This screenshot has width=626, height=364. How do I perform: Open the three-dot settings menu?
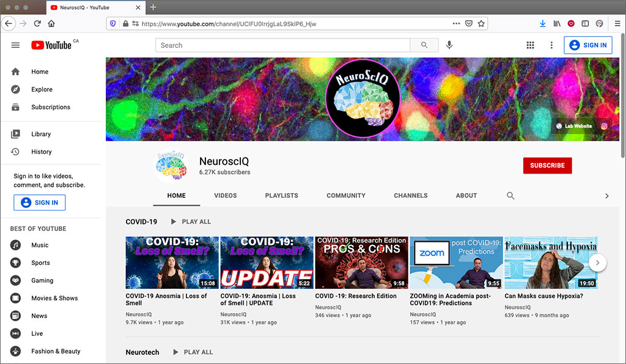click(551, 45)
